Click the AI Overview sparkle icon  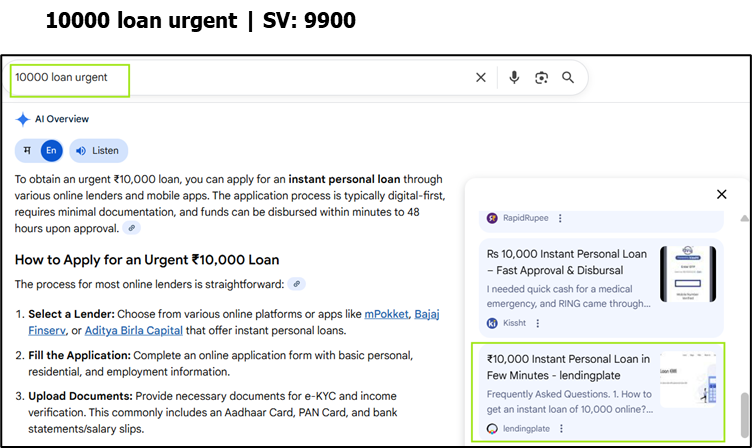coord(22,119)
